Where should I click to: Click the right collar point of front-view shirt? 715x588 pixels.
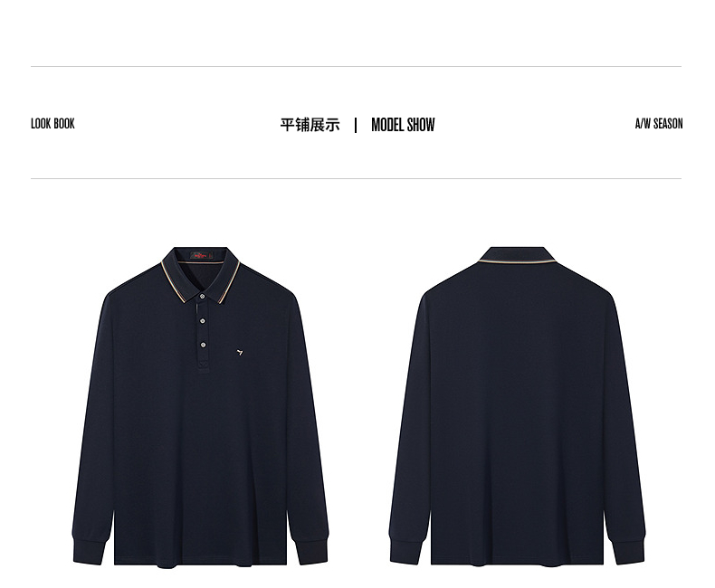224,283
